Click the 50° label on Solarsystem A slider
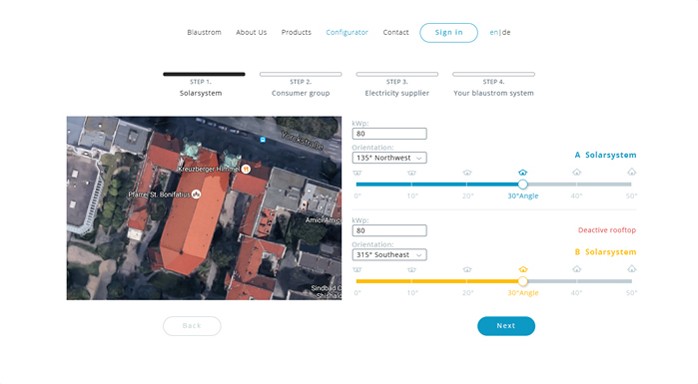698x384 pixels. 631,196
